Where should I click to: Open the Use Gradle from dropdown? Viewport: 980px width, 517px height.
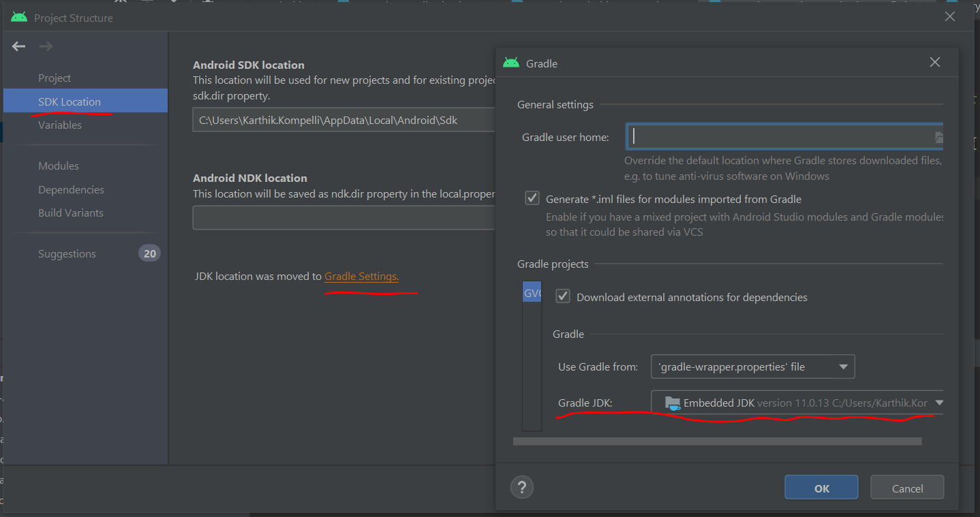click(x=753, y=366)
